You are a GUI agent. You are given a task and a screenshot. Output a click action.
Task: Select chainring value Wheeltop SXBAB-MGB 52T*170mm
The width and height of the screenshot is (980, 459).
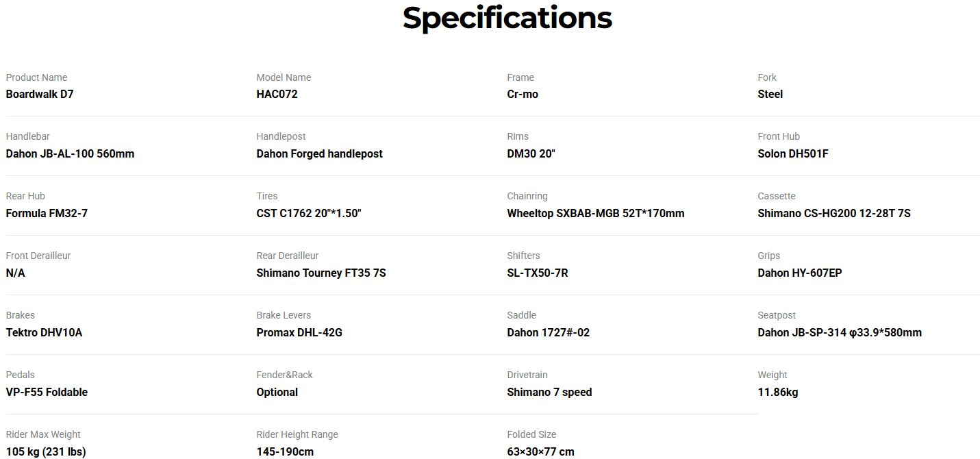595,214
